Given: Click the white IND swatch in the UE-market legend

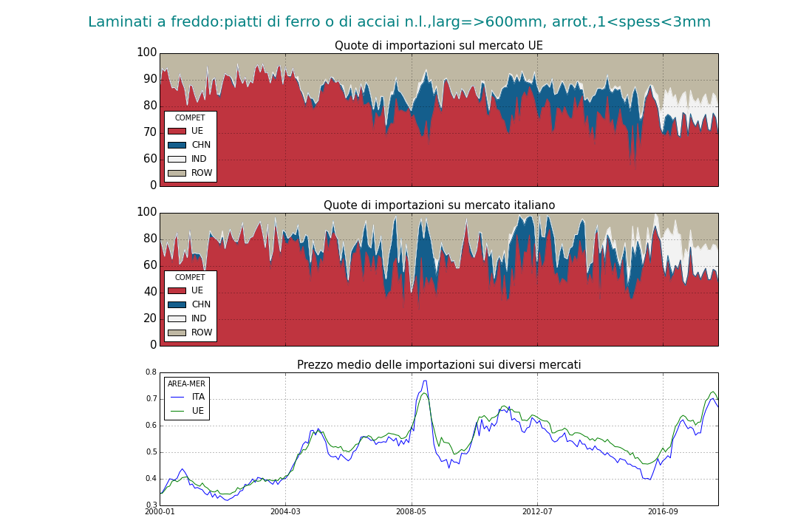Looking at the screenshot, I should (177, 159).
